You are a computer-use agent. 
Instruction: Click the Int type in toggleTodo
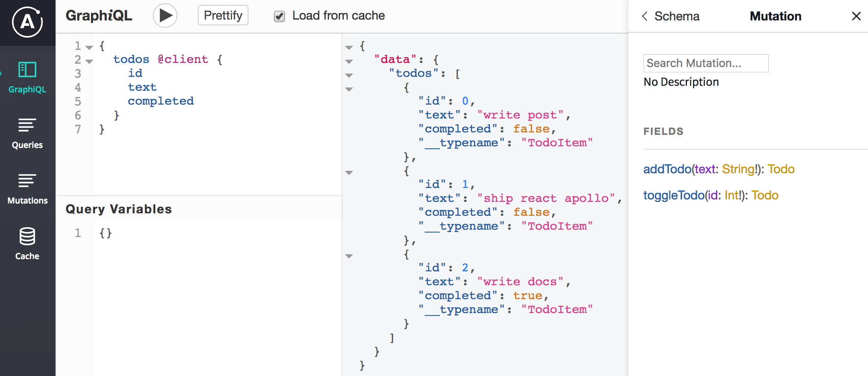point(732,195)
